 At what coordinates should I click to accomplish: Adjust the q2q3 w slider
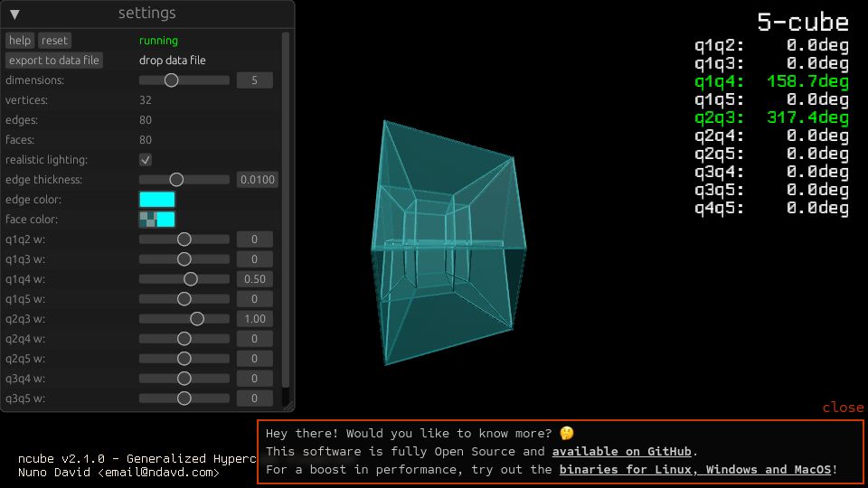click(x=184, y=319)
